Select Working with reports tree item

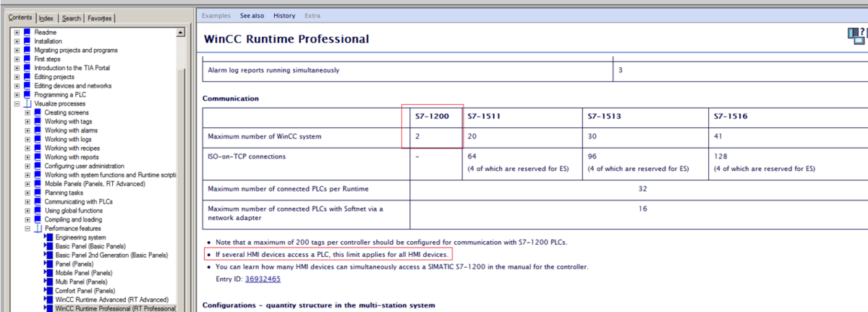(x=72, y=157)
